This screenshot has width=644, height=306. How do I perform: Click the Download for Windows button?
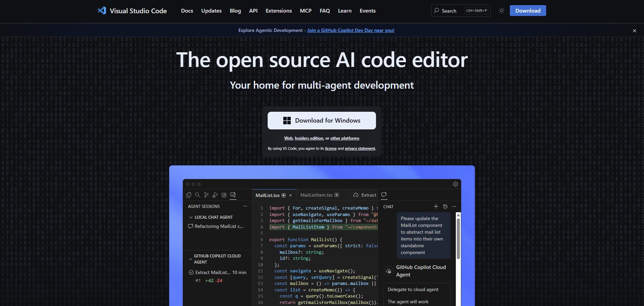coord(322,121)
